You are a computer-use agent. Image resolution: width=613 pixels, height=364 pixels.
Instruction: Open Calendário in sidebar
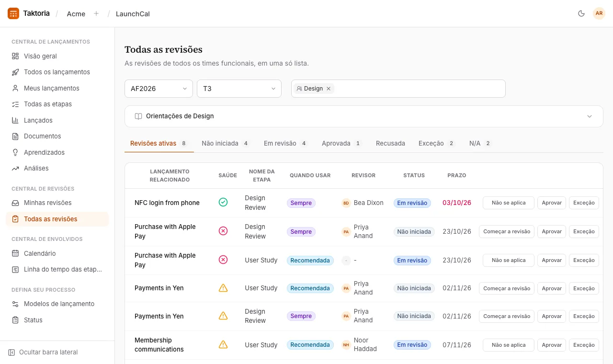tap(57, 253)
